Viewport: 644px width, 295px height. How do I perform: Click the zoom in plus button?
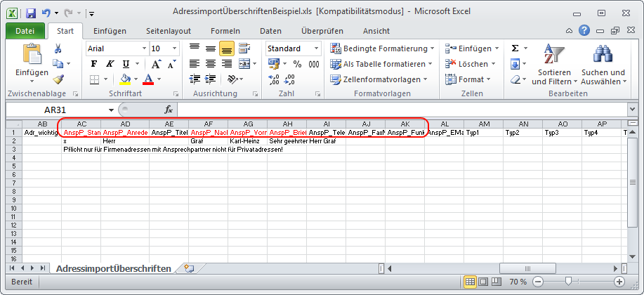[x=619, y=282]
